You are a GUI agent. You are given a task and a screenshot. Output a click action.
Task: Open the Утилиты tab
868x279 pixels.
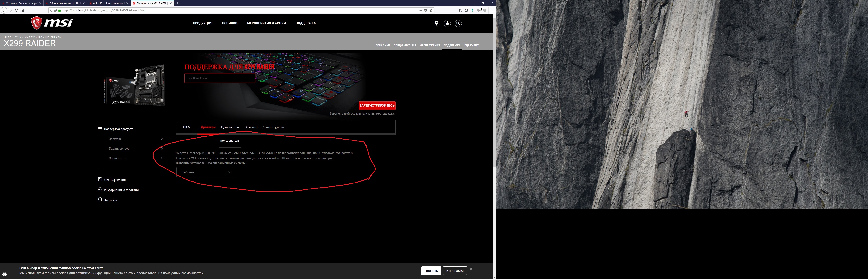pos(251,127)
